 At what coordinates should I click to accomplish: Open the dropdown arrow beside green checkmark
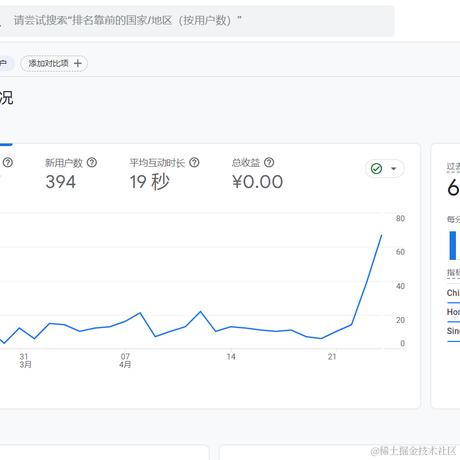(394, 169)
